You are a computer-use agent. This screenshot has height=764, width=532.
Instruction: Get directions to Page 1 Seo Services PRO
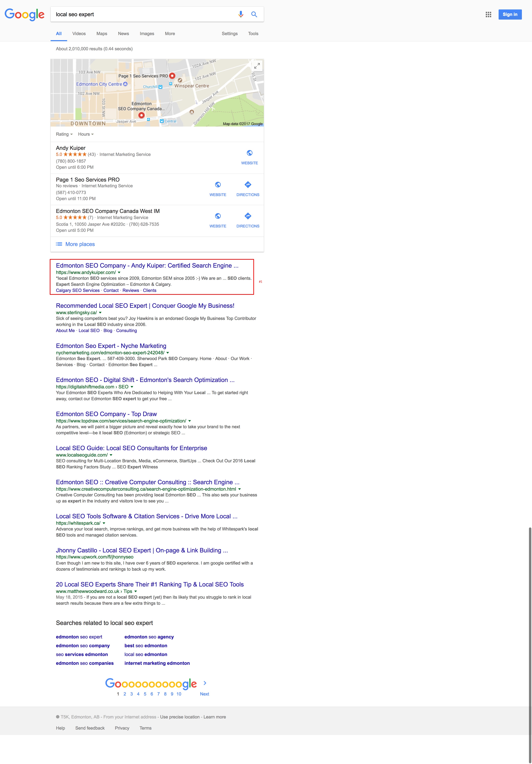coord(248,185)
